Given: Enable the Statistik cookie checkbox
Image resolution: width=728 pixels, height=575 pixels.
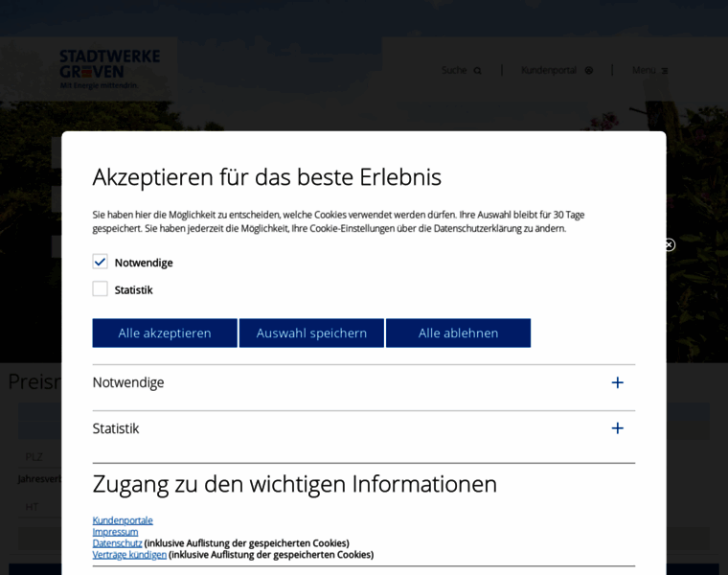Looking at the screenshot, I should [x=100, y=288].
